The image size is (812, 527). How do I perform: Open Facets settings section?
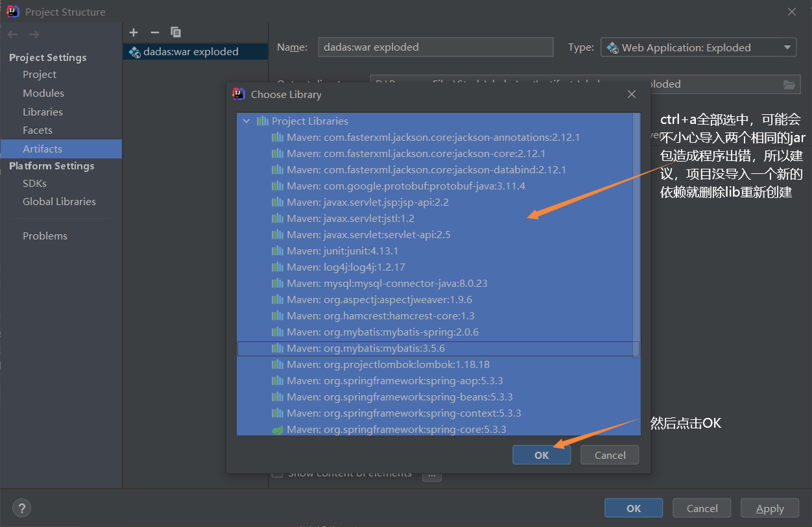38,130
